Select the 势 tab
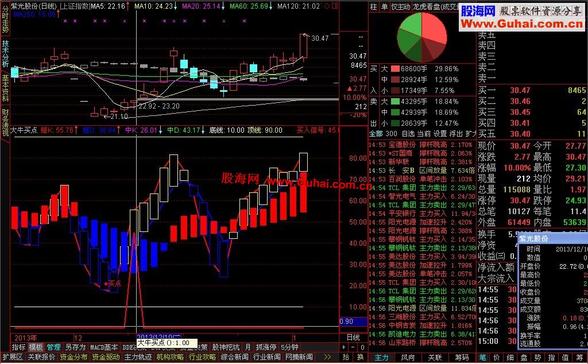Image resolution: width=588 pixels, height=364 pixels. coord(537,358)
